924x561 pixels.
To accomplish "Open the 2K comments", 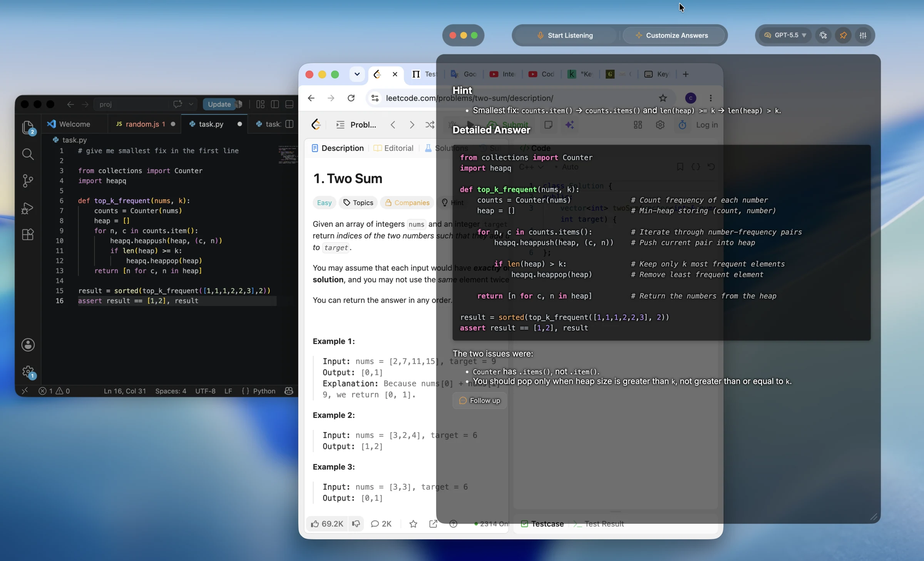I will pyautogui.click(x=381, y=524).
